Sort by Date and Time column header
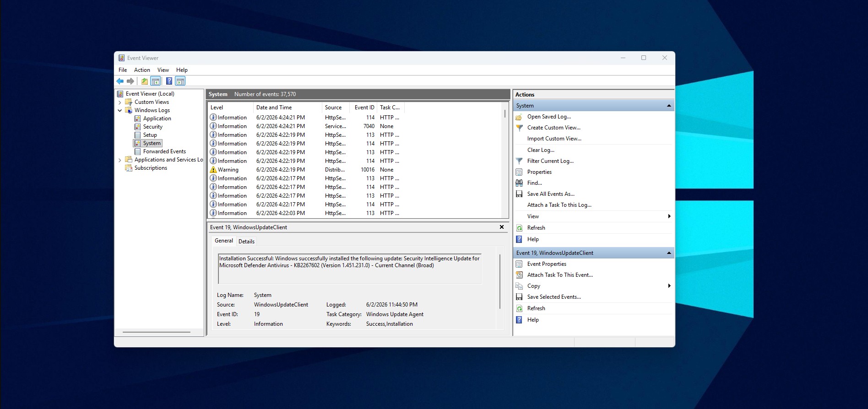The image size is (868, 409). coord(287,108)
